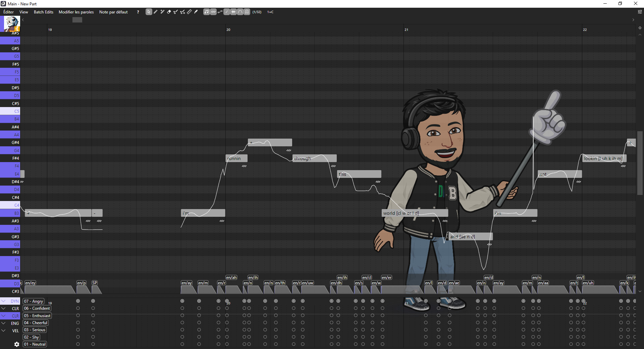The image size is (644, 349).
Task: Toggle vibrato display in toolbar
Action: click(x=213, y=12)
